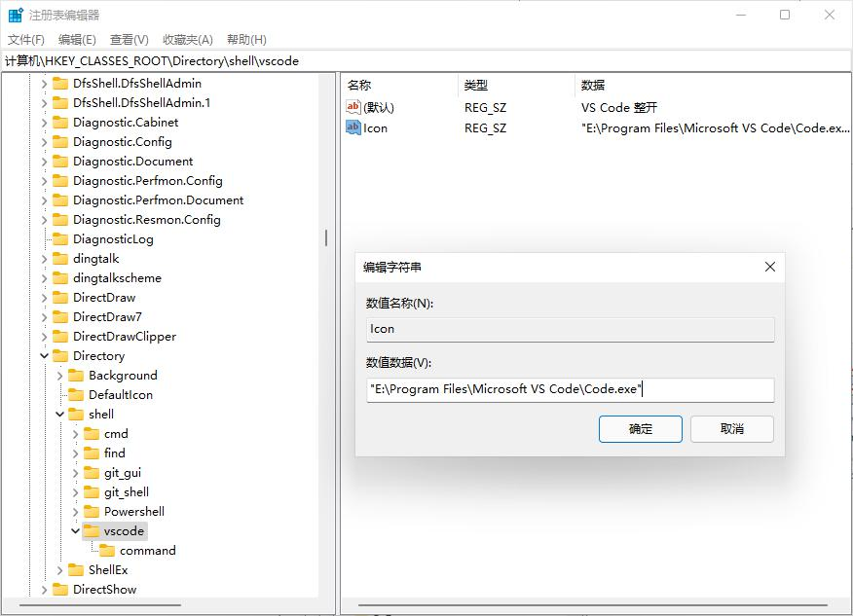Click the values pane horizontal scrollbar

(592, 604)
